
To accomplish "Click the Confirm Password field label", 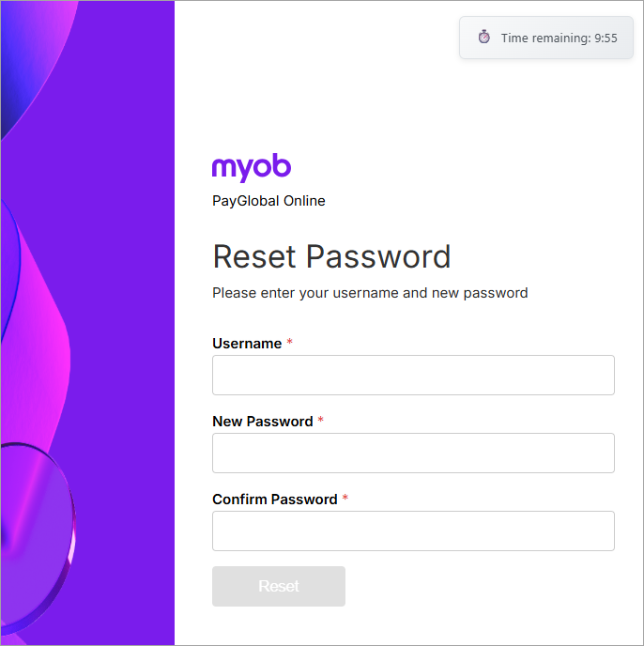I will click(274, 500).
